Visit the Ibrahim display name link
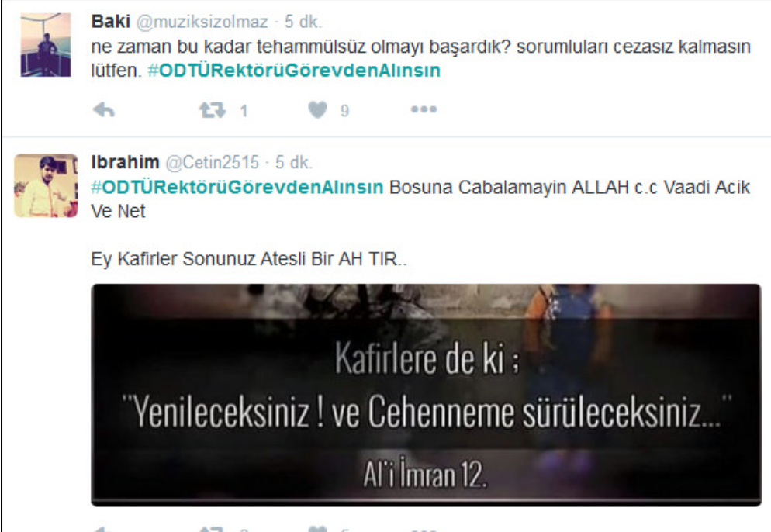Viewport: 771px width, 532px height. point(126,162)
